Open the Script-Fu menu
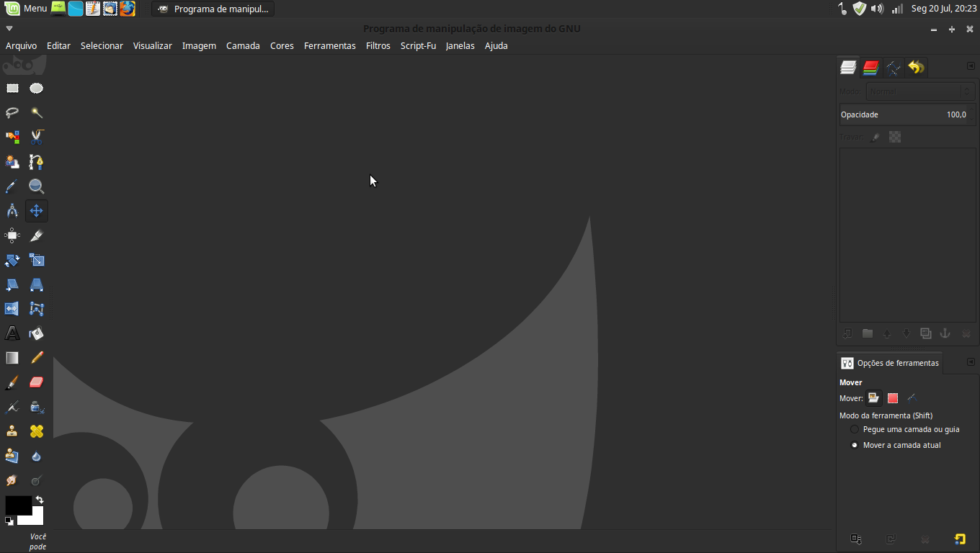Viewport: 980px width, 553px height. [418, 45]
